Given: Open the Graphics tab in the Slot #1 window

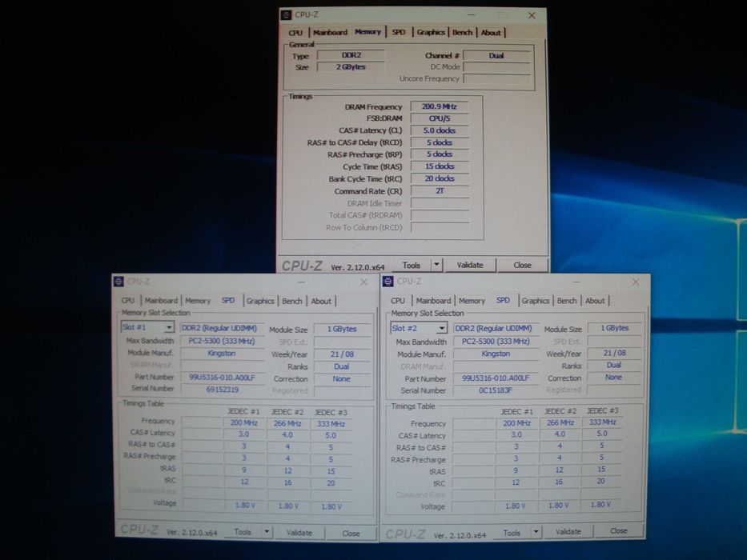Looking at the screenshot, I should point(260,301).
